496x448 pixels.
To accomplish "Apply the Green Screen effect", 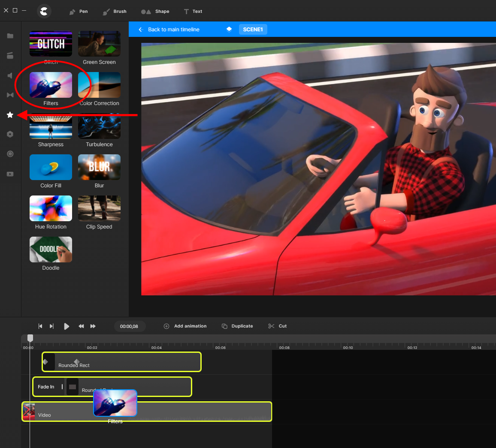I will [x=99, y=43].
